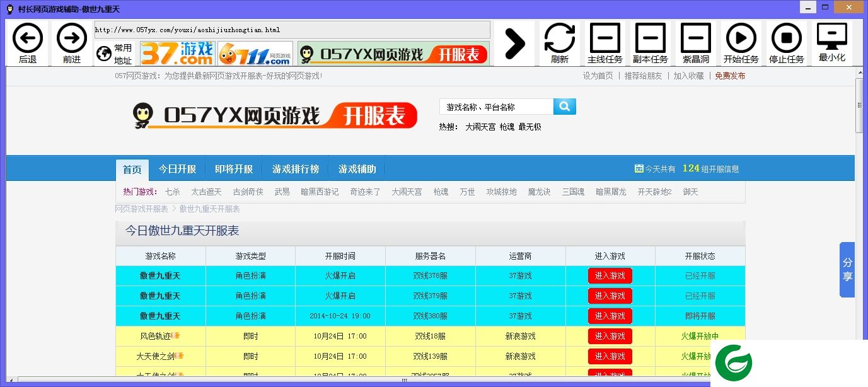The image size is (868, 387).
Task: Click the 刷新 refresh icon
Action: point(560,38)
